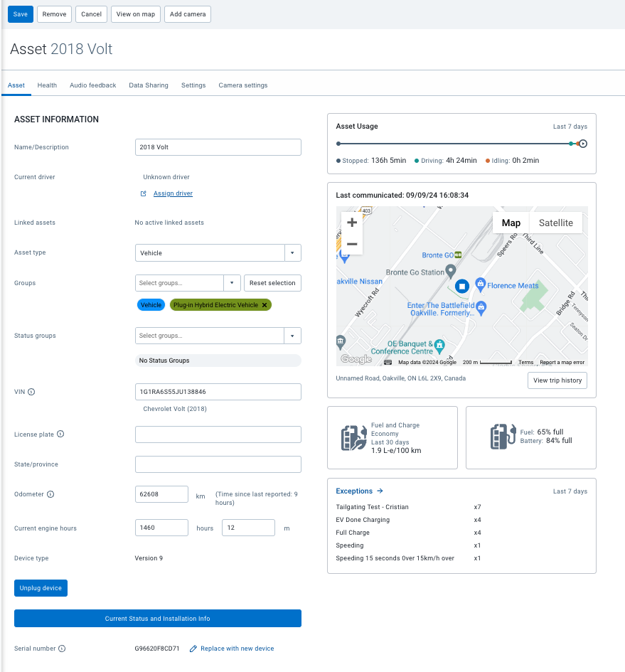
Task: Switch to the Health tab
Action: click(x=47, y=85)
